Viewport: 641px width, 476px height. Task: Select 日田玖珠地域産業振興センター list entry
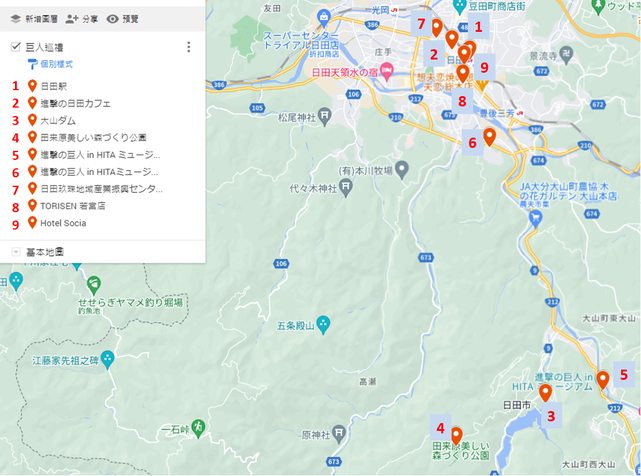[x=100, y=188]
